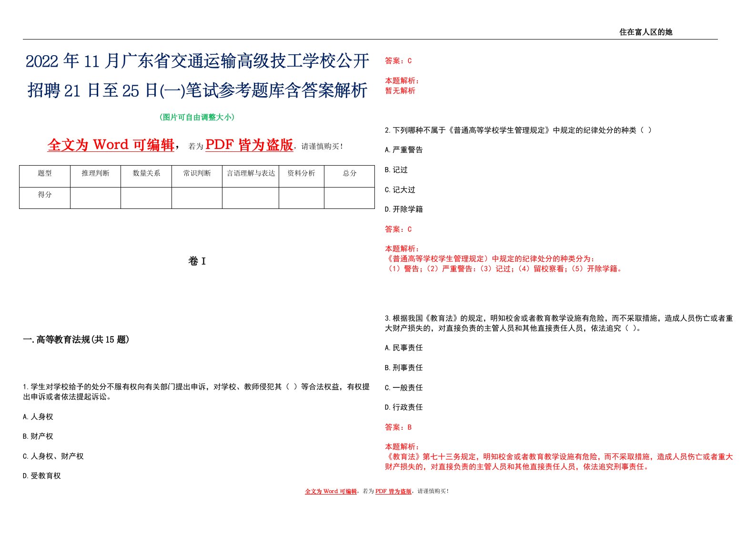Click 请谨慎购买 next to the large PDF warning
Image resolution: width=756 pixels, height=534 pixels.
[322, 147]
